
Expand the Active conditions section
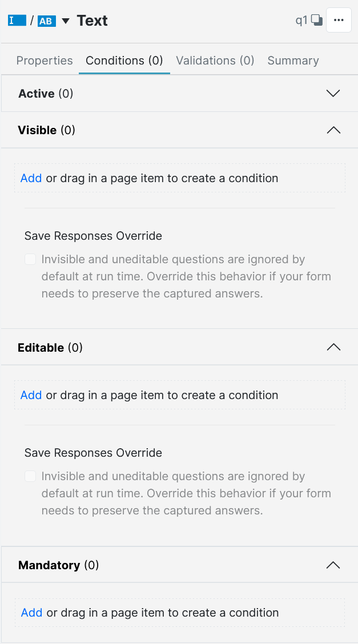pyautogui.click(x=333, y=93)
